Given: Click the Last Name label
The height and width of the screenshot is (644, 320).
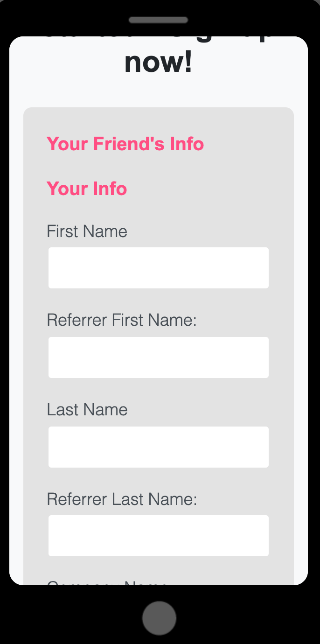Looking at the screenshot, I should point(87,409).
